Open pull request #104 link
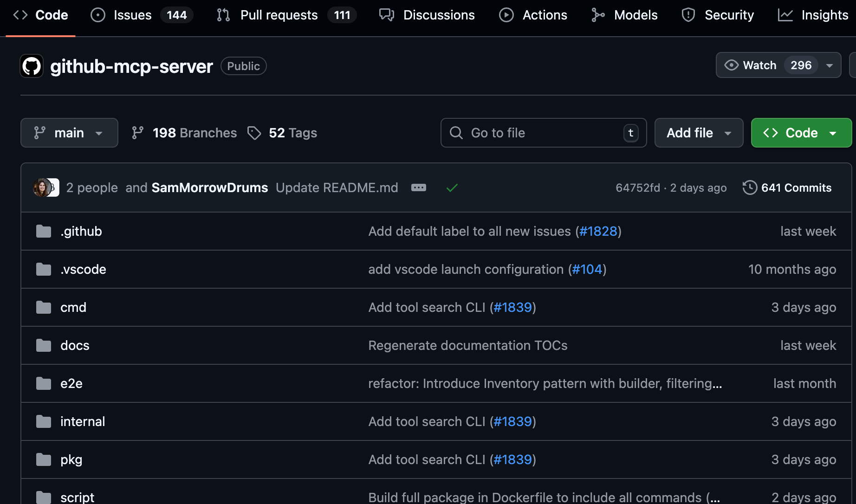 [x=587, y=269]
